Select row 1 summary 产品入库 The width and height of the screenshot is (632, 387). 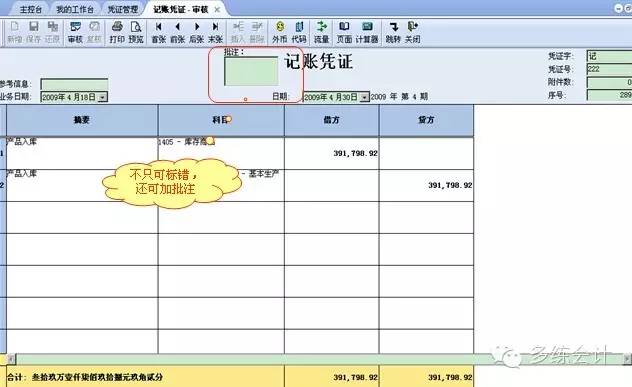(x=22, y=141)
